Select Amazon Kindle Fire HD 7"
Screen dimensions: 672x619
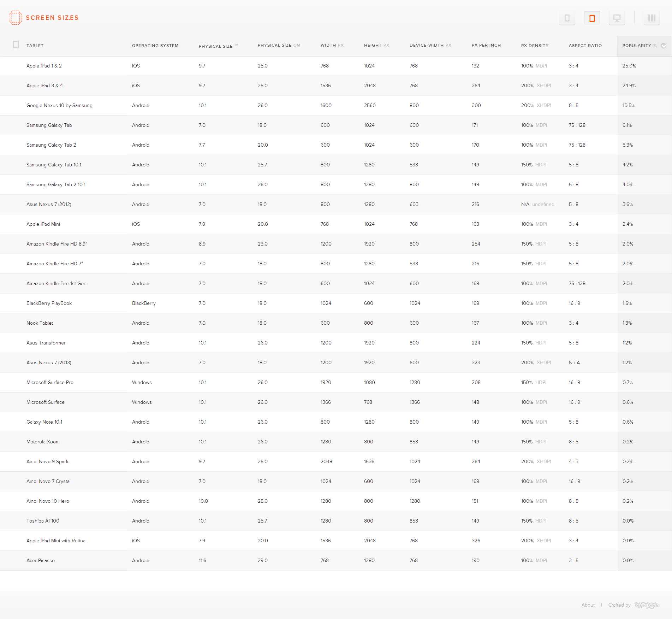pos(54,264)
